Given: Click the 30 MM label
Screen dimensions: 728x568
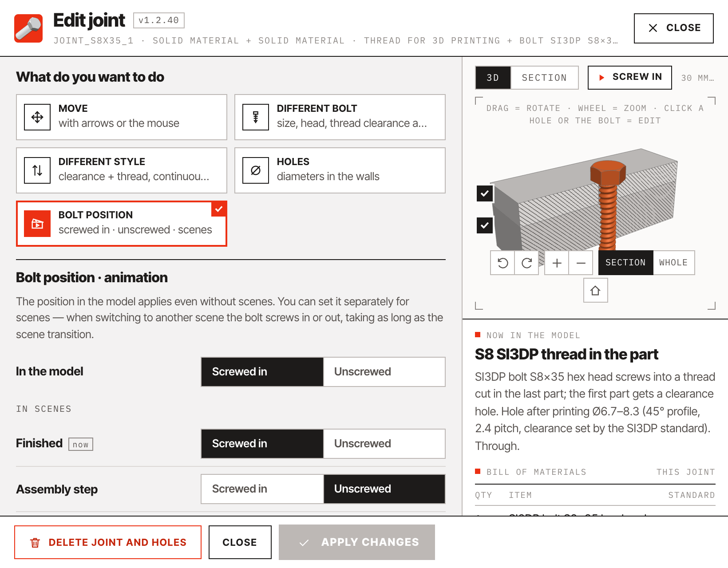Looking at the screenshot, I should 698,78.
